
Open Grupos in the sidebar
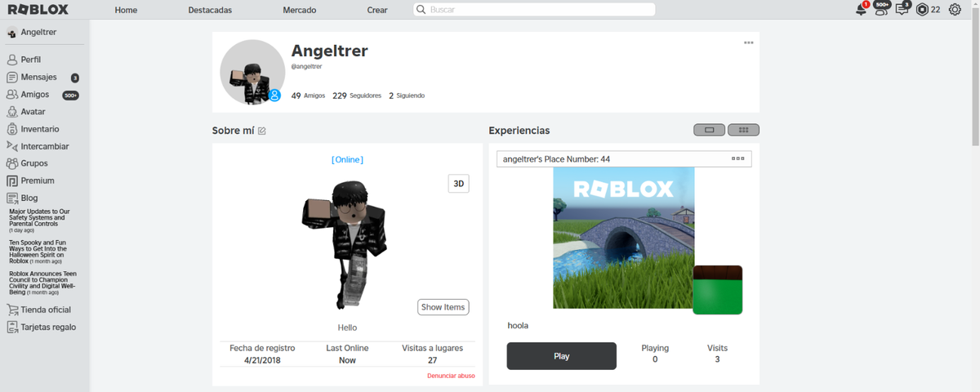point(33,163)
